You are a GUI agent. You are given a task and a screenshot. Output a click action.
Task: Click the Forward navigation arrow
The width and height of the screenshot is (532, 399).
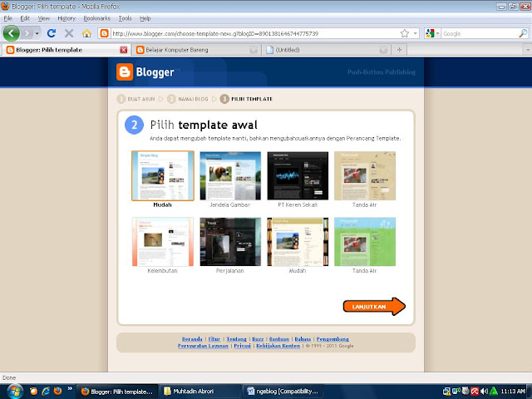(x=27, y=33)
